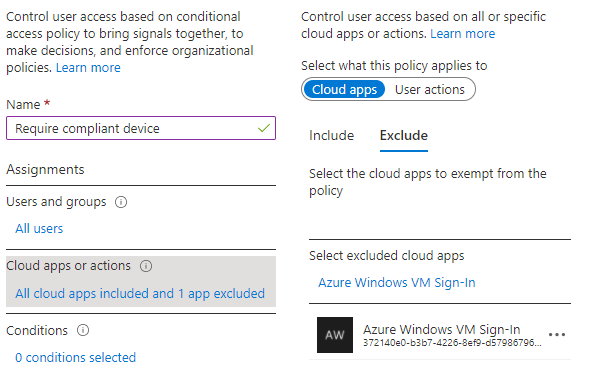Click Learn more next to cloud apps or actions
This screenshot has width=589, height=370.
pyautogui.click(x=462, y=34)
